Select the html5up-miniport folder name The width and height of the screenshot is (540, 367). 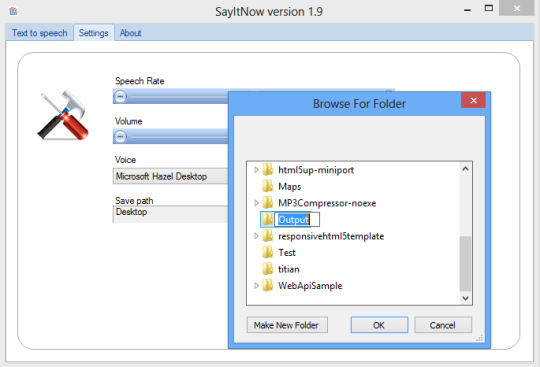coord(316,170)
